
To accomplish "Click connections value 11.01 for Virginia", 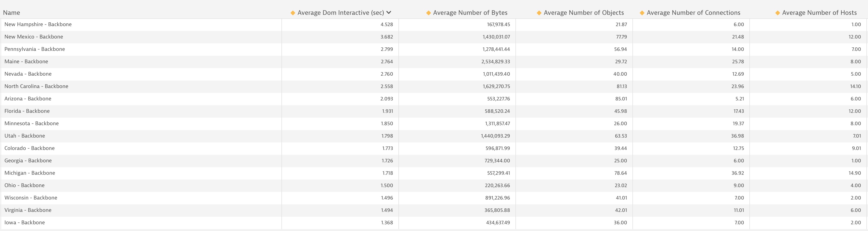I will click(739, 210).
